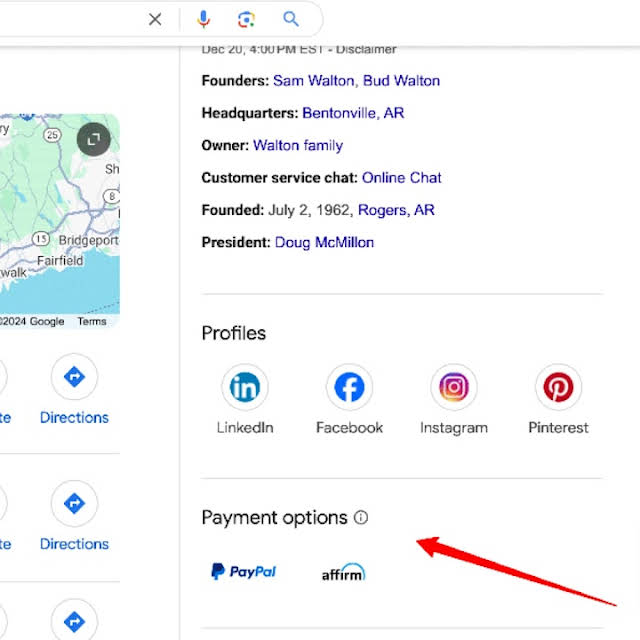Open the Walton family owner link
This screenshot has height=640, width=640.
tap(298, 145)
